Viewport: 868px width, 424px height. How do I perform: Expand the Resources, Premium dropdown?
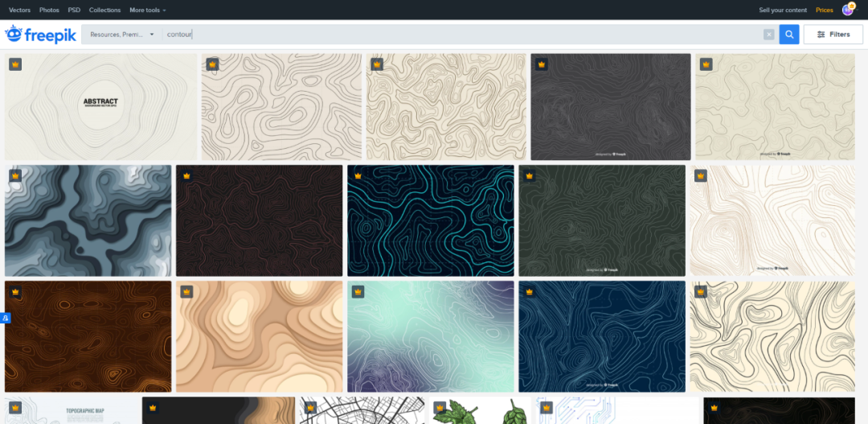click(x=122, y=35)
